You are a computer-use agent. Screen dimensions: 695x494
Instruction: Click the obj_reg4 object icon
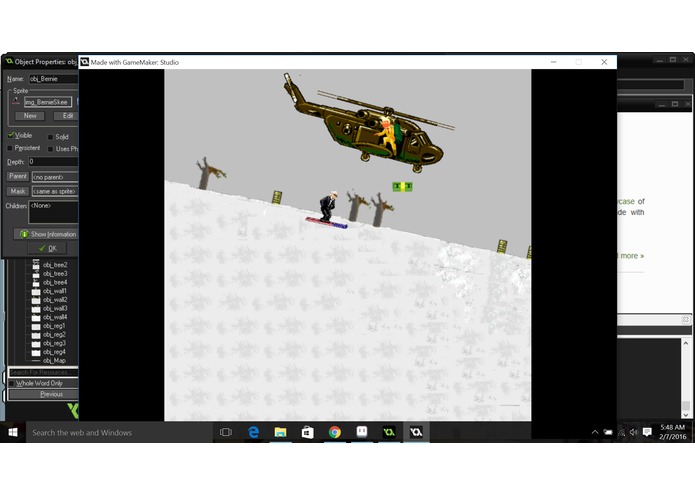[x=36, y=352]
